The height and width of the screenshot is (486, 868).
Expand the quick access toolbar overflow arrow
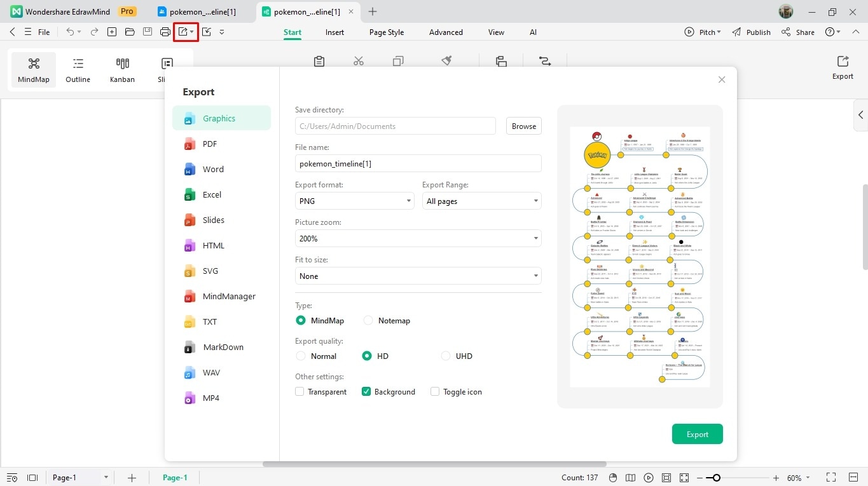tap(222, 32)
